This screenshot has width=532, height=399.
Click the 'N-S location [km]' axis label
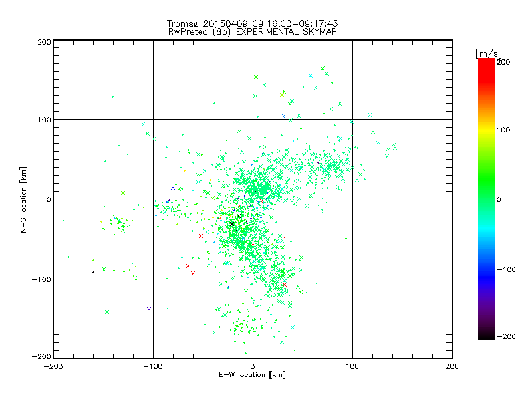point(23,200)
